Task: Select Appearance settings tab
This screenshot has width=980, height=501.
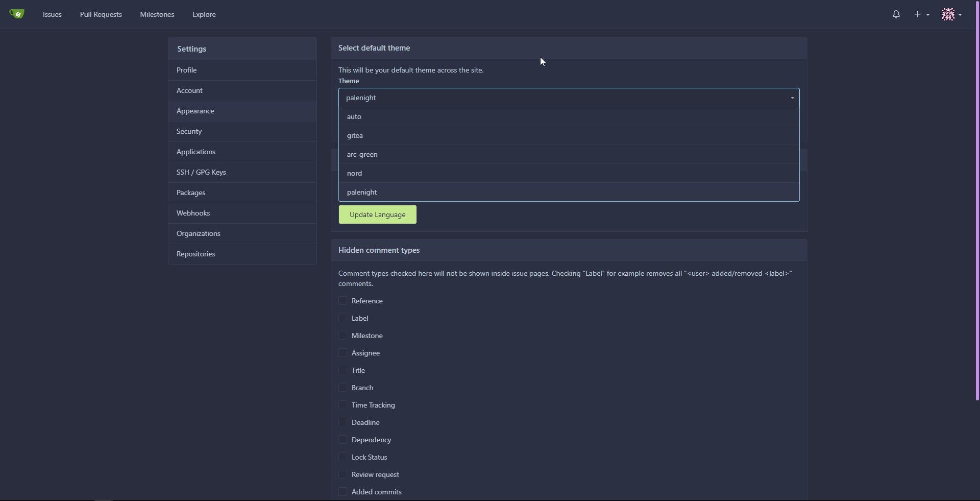Action: coord(242,111)
